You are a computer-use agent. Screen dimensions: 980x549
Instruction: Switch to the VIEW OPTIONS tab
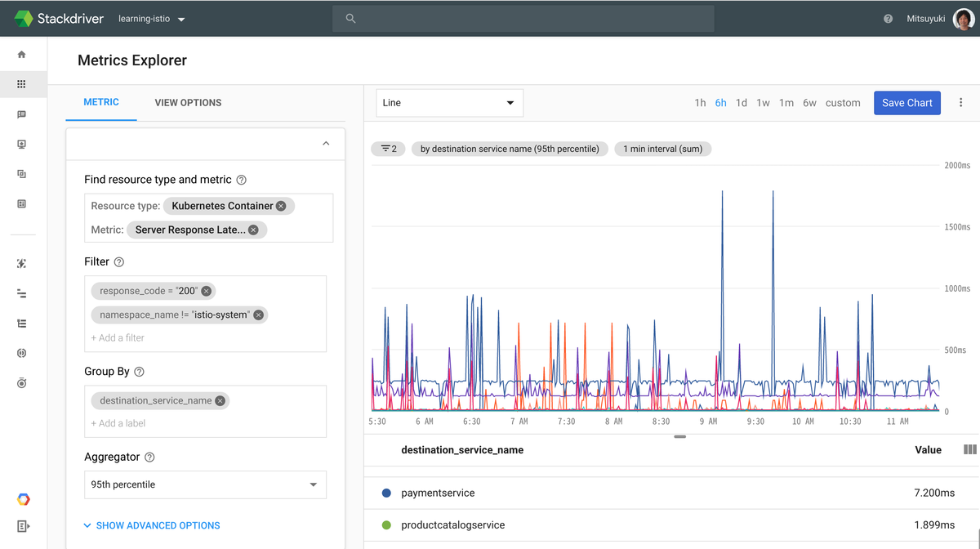[x=188, y=103]
